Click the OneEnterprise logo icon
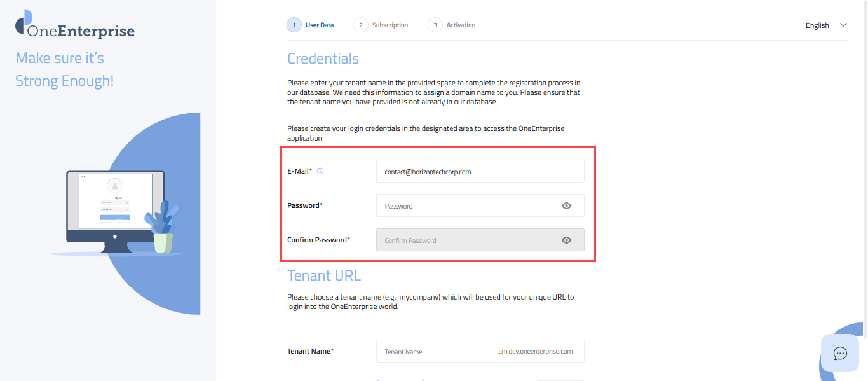Screen dimensions: 868x381 [x=24, y=22]
